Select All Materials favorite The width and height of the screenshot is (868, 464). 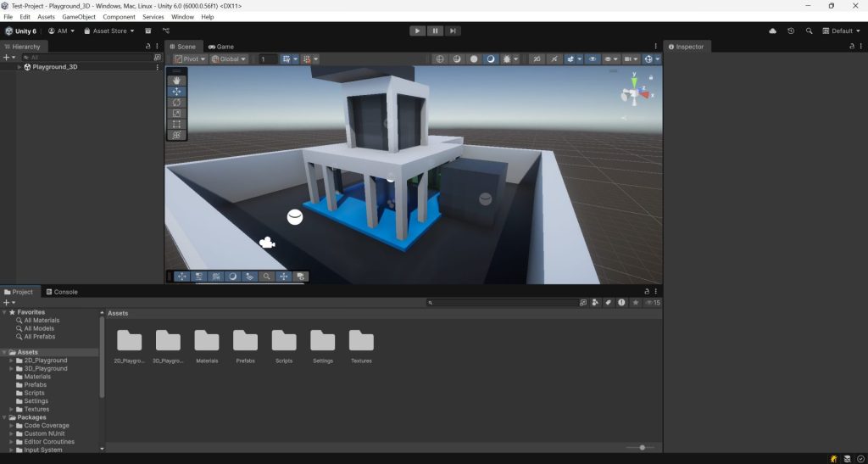(42, 321)
